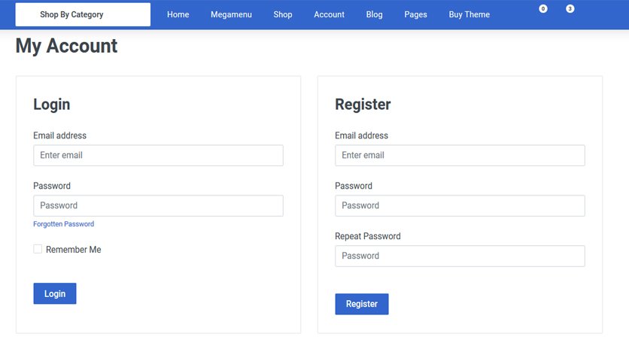Focus the Register password field
629x364 pixels.
[x=460, y=205]
